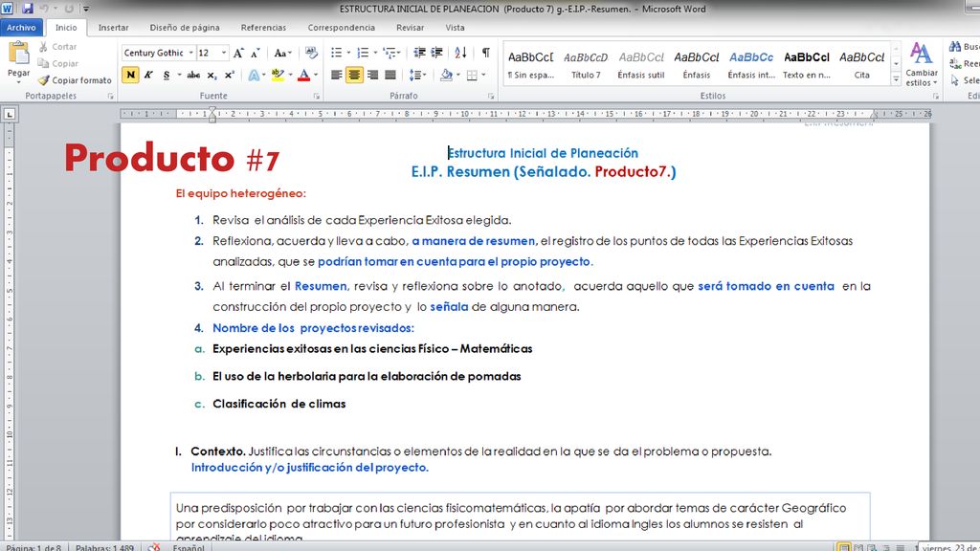Image resolution: width=980 pixels, height=551 pixels.
Task: Open the Párrafo dialog launcher
Action: click(x=491, y=97)
